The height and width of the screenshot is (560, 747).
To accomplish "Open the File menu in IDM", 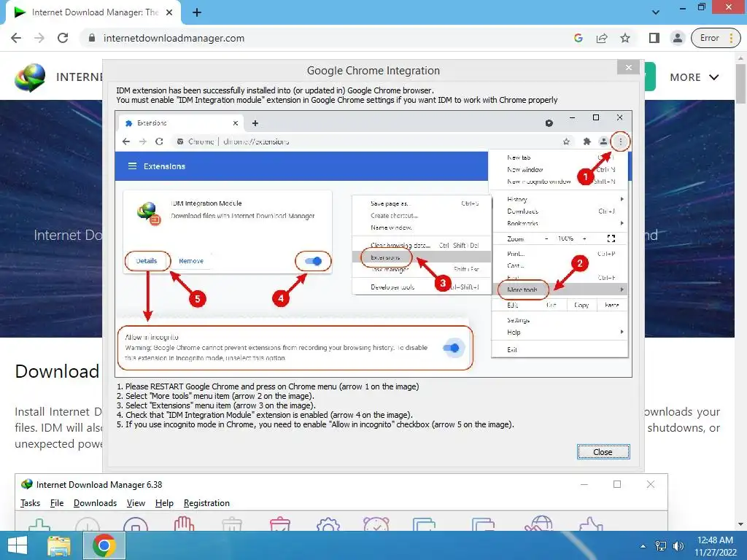I will tap(57, 503).
